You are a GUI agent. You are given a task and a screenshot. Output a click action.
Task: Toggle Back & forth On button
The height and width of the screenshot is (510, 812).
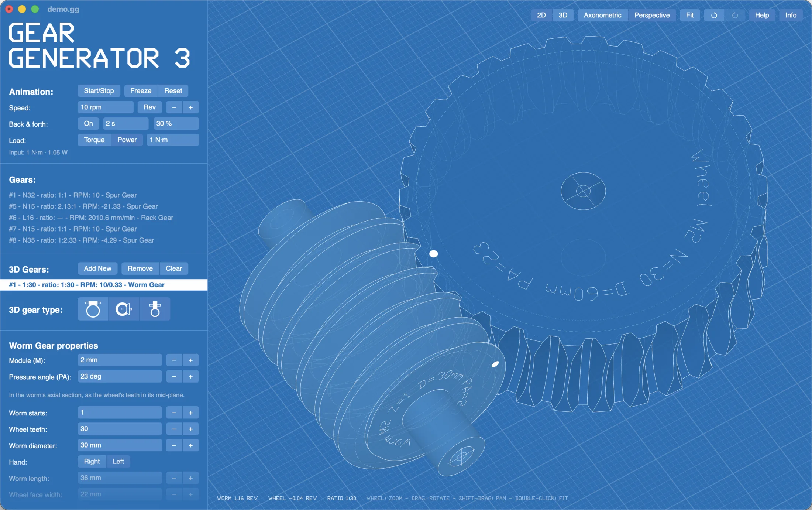coord(88,124)
